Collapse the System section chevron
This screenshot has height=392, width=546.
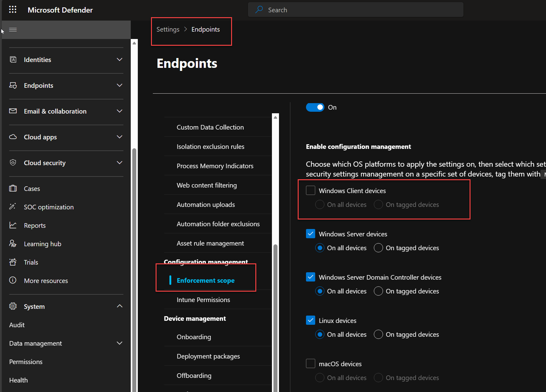(120, 306)
